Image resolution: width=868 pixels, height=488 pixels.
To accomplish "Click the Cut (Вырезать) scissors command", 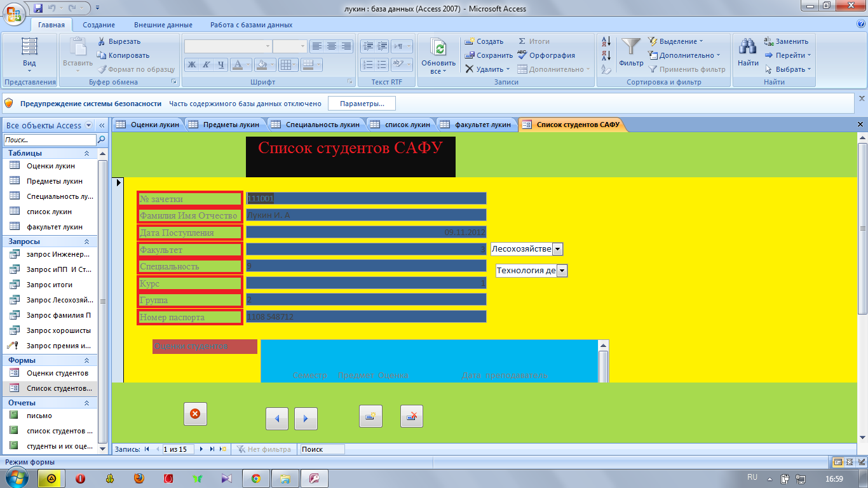I will pos(119,41).
